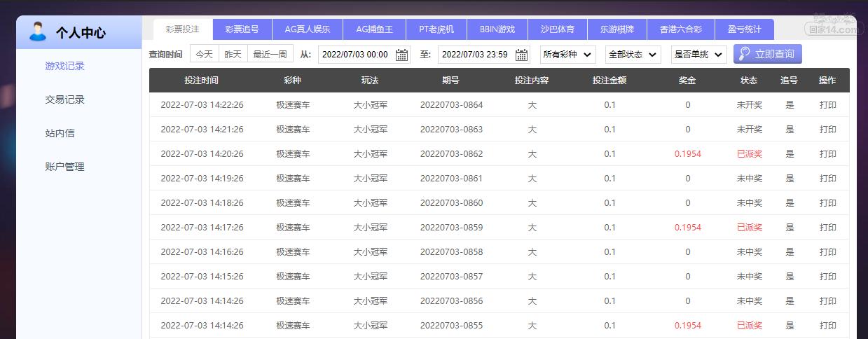
Task: Open 站内信 in the sidebar
Action: [60, 133]
